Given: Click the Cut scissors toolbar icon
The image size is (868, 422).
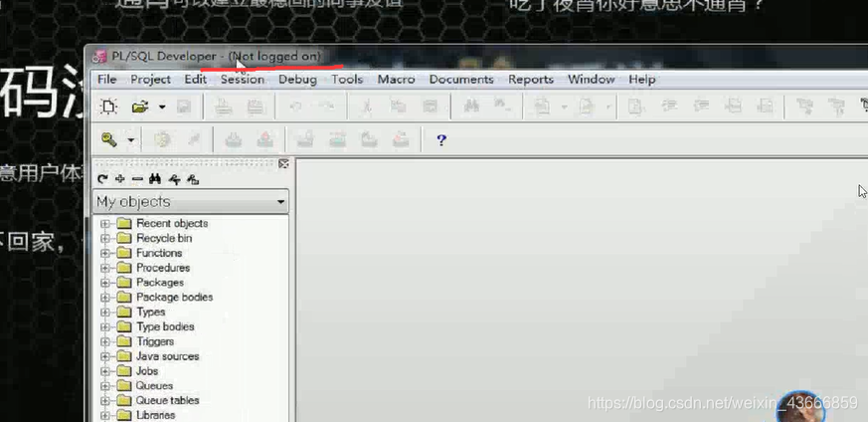Looking at the screenshot, I should coord(366,106).
